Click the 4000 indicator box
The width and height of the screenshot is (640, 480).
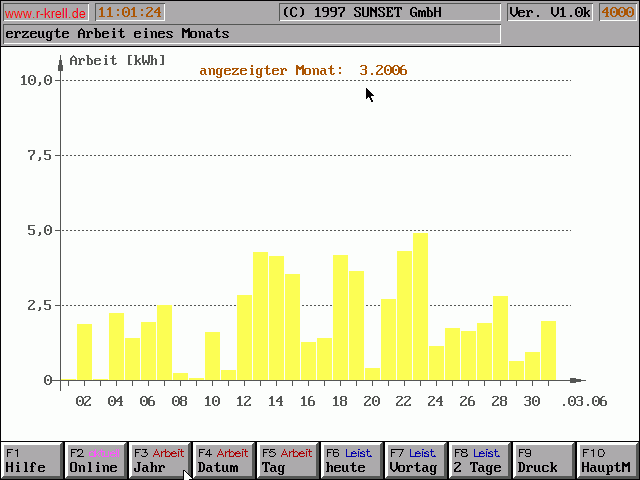coord(616,13)
